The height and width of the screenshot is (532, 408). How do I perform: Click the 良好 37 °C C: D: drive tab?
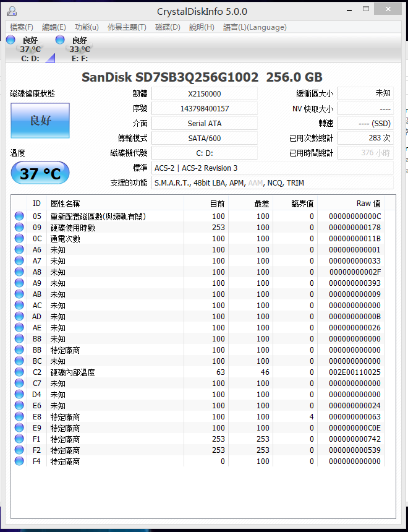point(30,49)
